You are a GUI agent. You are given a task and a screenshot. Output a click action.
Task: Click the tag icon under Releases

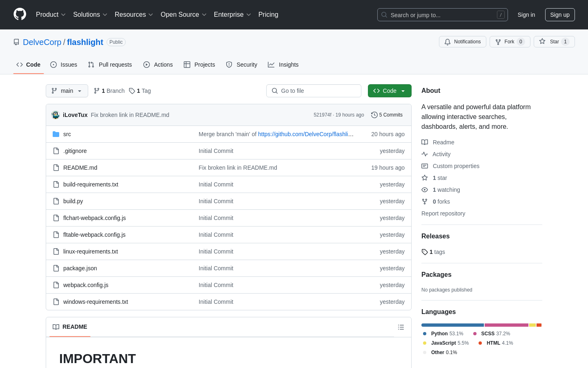pyautogui.click(x=425, y=252)
